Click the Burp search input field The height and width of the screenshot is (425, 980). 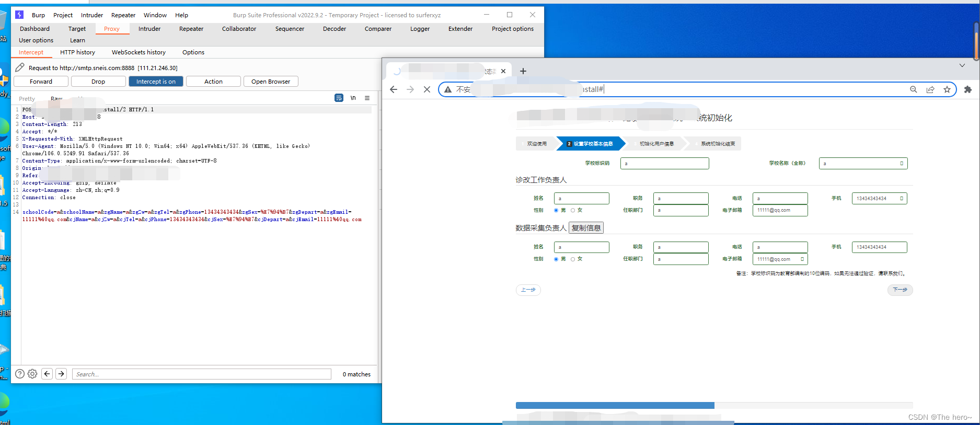[201, 374]
